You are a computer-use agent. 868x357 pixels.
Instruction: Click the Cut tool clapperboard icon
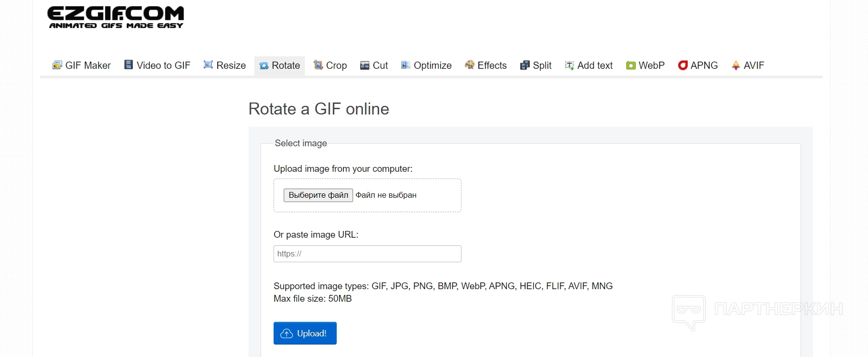[365, 65]
